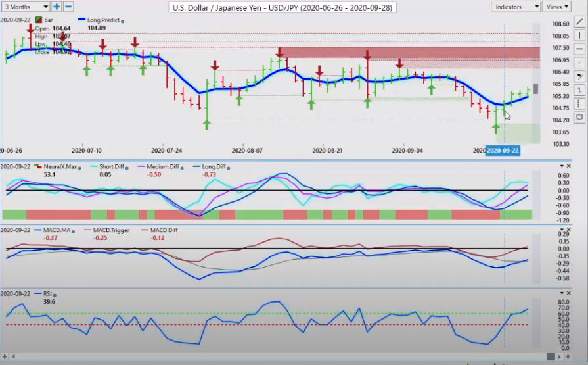
Task: Click the Long.Predict legend label
Action: tap(103, 20)
